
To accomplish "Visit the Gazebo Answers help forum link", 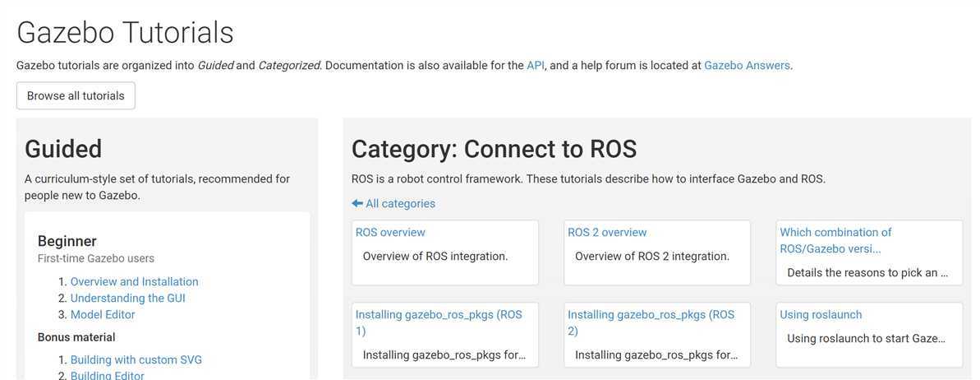I will pyautogui.click(x=747, y=65).
